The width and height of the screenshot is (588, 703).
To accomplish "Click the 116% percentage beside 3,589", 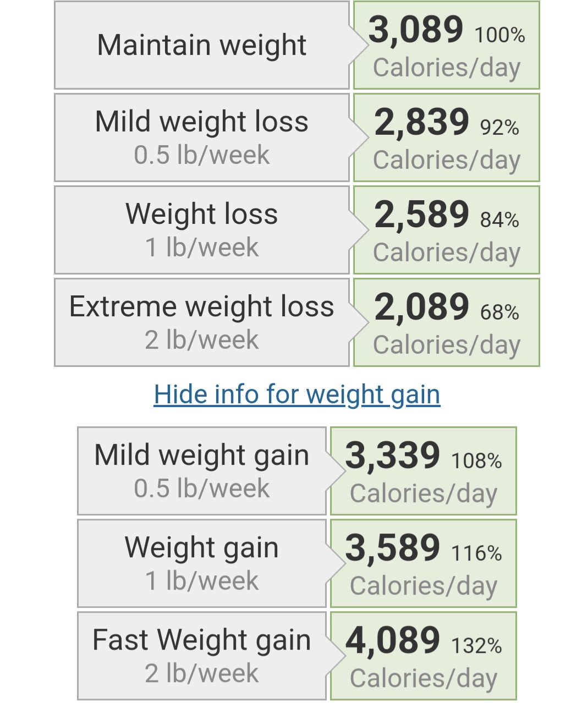I will (x=476, y=553).
